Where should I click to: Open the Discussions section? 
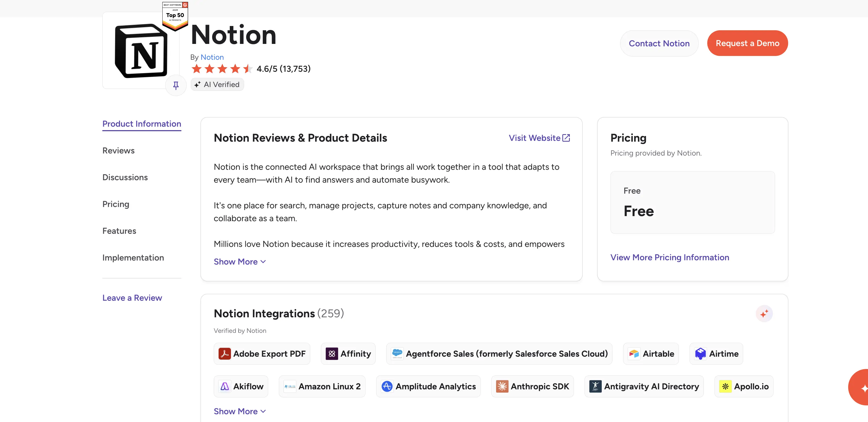click(x=125, y=177)
